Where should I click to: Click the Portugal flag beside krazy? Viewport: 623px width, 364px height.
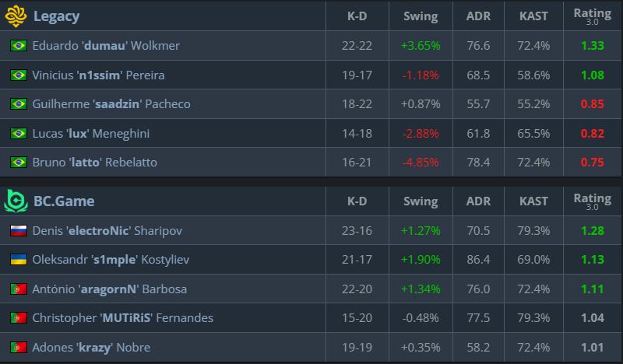pyautogui.click(x=18, y=348)
